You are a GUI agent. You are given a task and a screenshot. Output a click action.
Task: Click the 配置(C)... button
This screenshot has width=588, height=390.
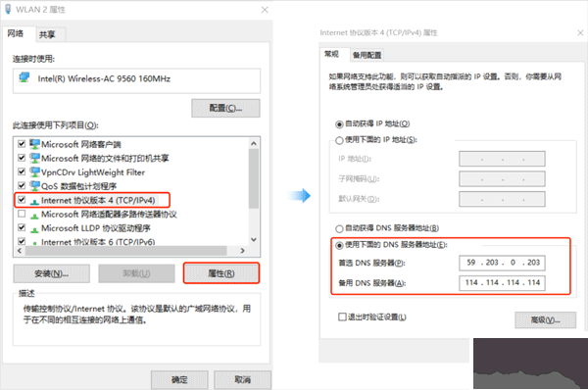click(225, 108)
